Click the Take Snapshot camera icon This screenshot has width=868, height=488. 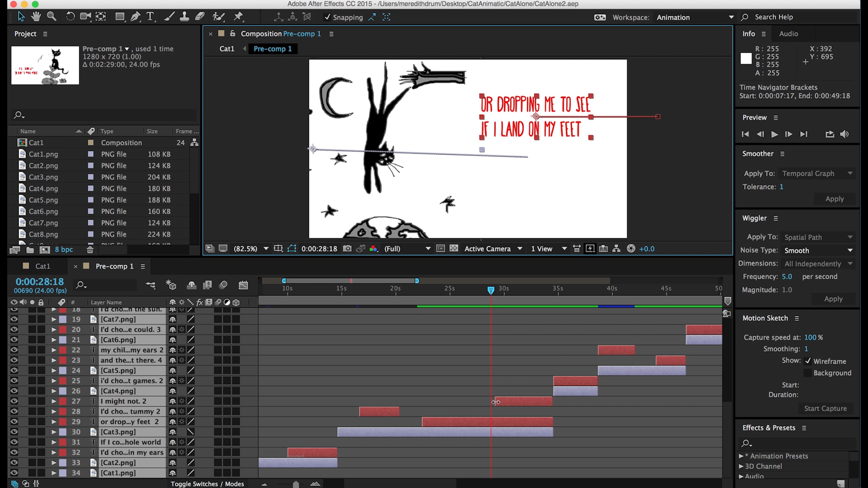coord(347,249)
